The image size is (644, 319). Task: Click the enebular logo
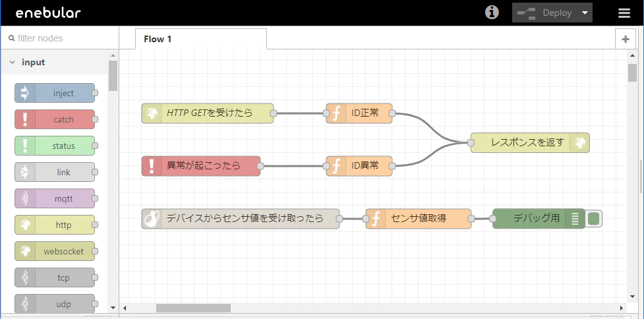[x=48, y=13]
